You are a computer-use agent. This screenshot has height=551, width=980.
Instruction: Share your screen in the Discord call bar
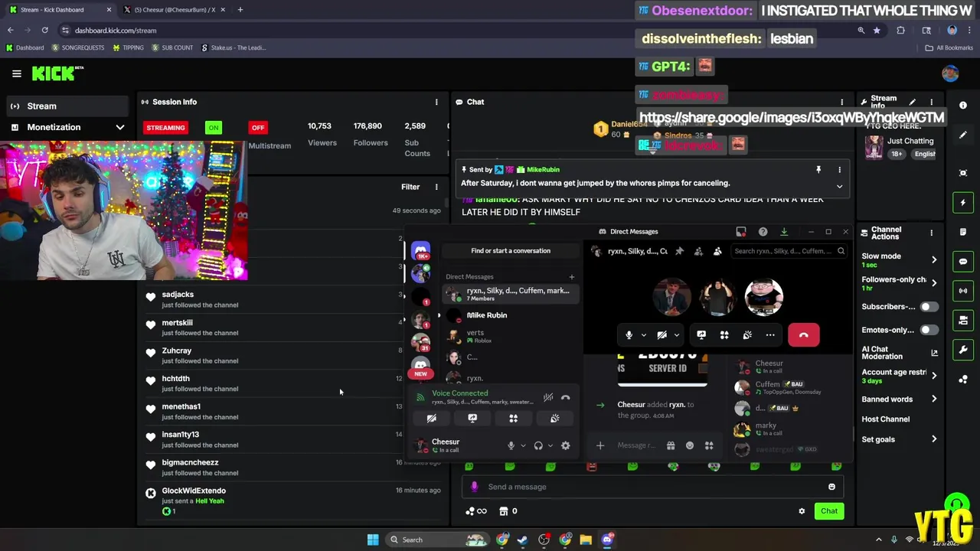(x=701, y=335)
